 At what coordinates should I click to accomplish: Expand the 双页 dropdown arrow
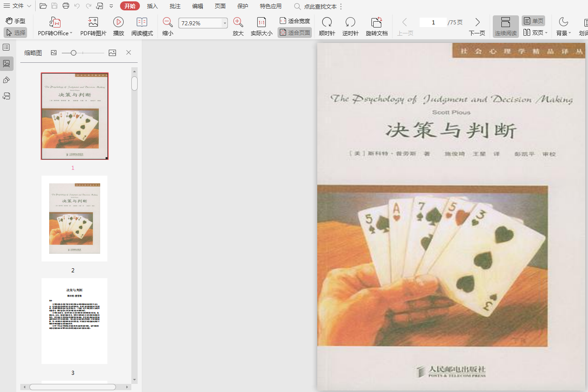[x=546, y=33]
